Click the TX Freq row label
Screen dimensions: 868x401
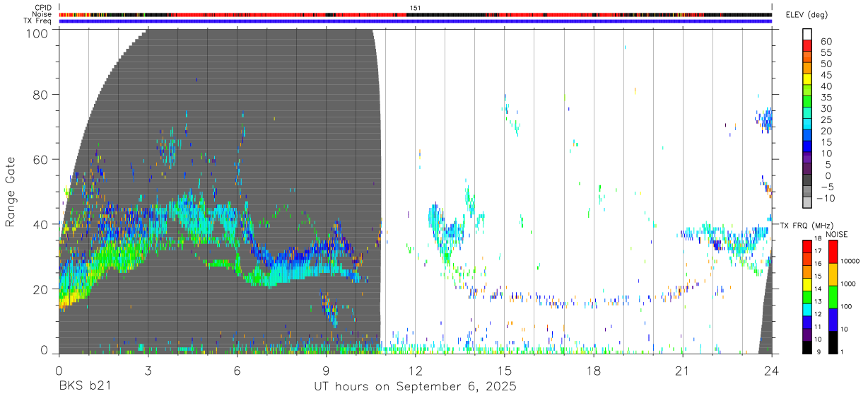click(37, 21)
